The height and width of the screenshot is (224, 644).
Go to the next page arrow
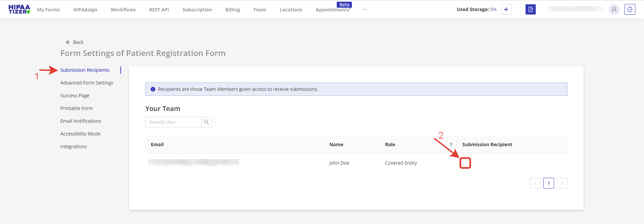(x=562, y=183)
